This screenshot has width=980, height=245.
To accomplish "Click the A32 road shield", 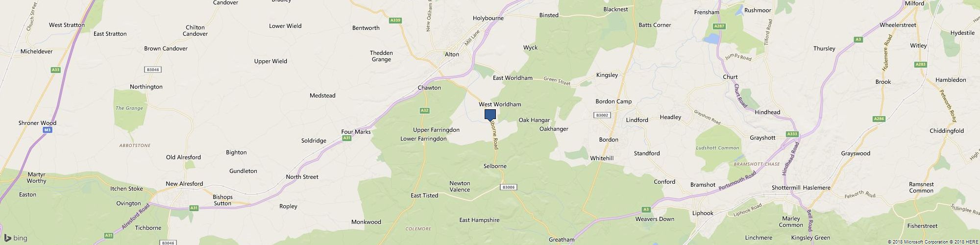I will tap(424, 111).
